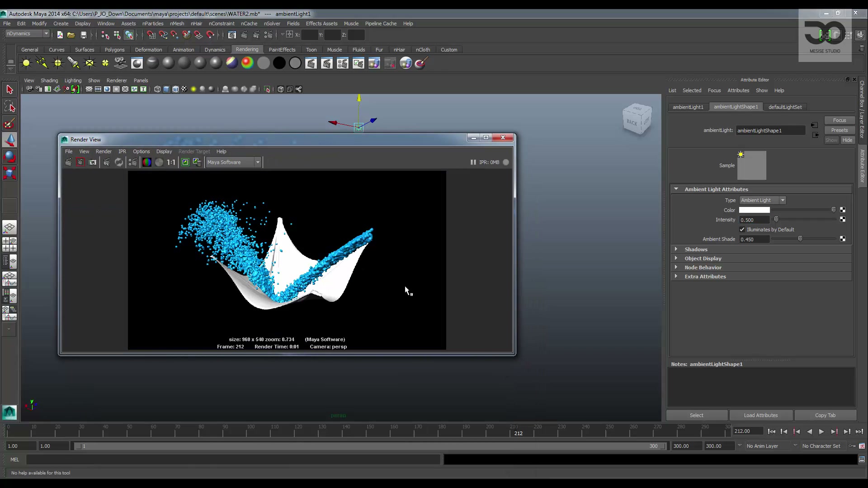Toggle smooth shade all in viewport

tap(166, 89)
